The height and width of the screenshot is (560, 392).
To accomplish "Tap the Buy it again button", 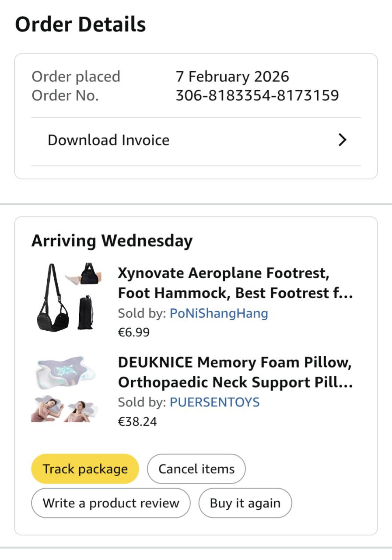I will pyautogui.click(x=245, y=503).
